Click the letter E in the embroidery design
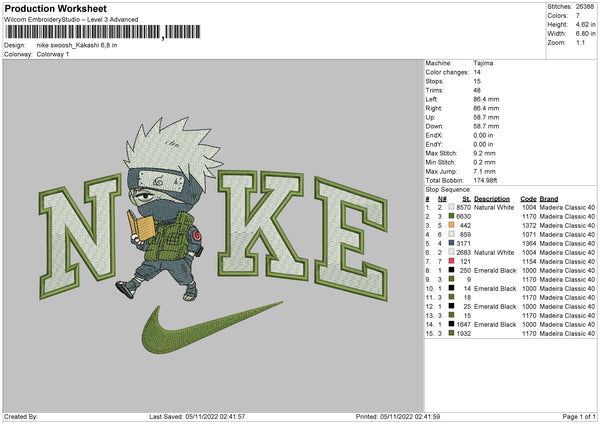This screenshot has width=600, height=424. click(x=350, y=239)
